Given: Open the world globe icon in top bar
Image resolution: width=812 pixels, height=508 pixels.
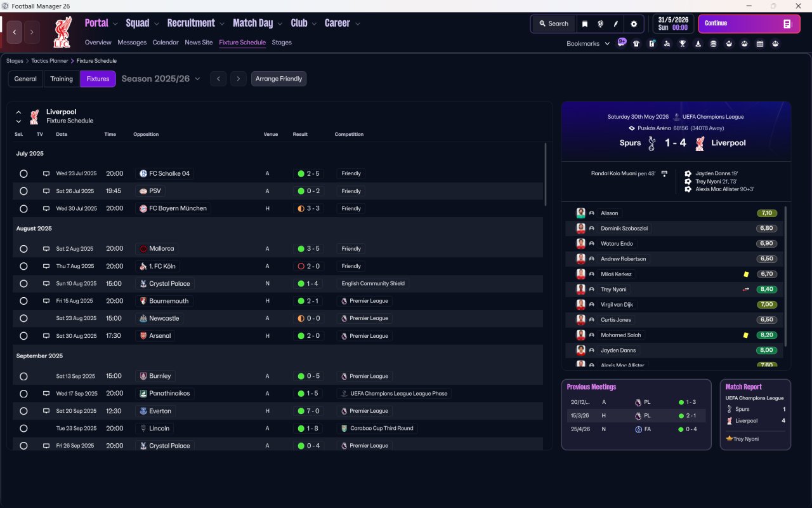Looking at the screenshot, I should pyautogui.click(x=600, y=24).
